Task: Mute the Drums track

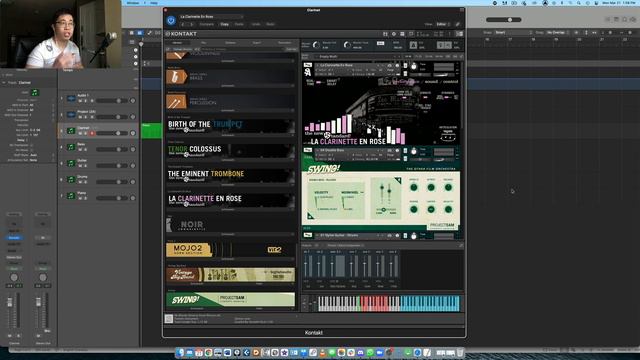Action: [80, 182]
